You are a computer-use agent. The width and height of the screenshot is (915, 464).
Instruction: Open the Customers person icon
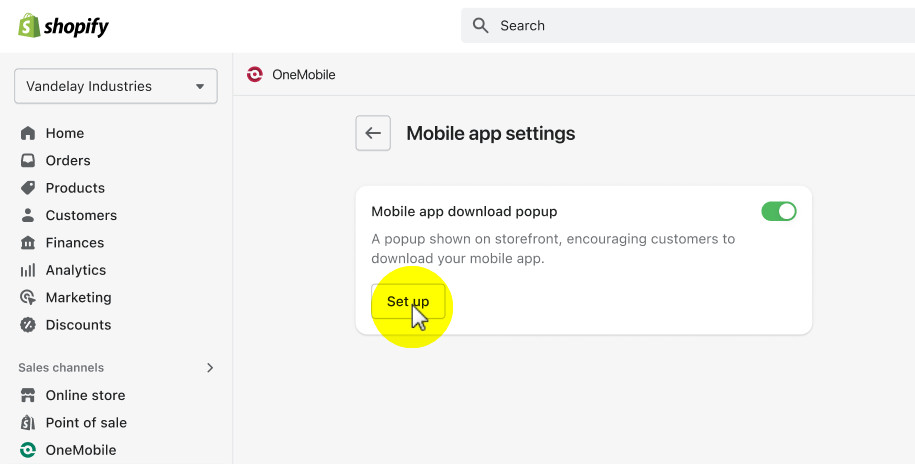pos(28,215)
